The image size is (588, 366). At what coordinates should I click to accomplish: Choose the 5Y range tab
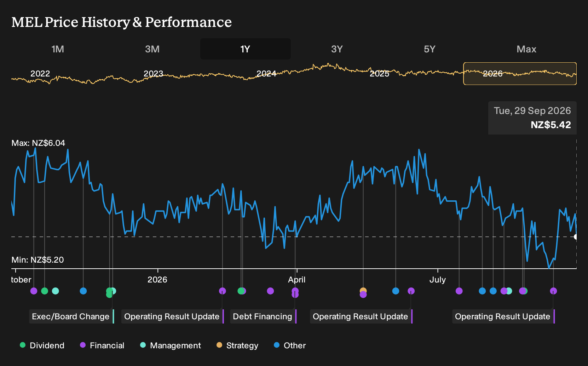pyautogui.click(x=430, y=49)
